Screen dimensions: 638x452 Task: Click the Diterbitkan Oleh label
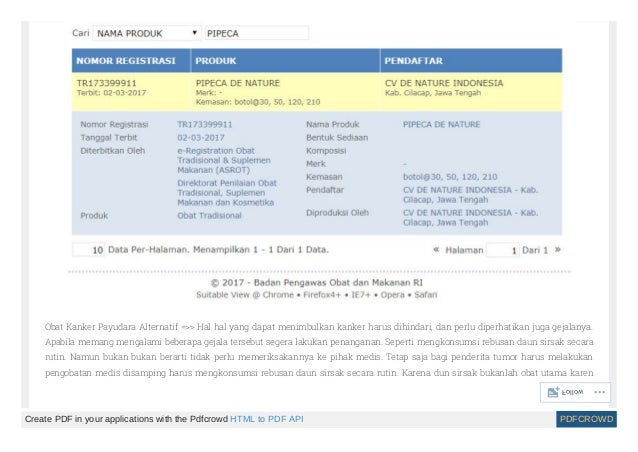pos(113,151)
